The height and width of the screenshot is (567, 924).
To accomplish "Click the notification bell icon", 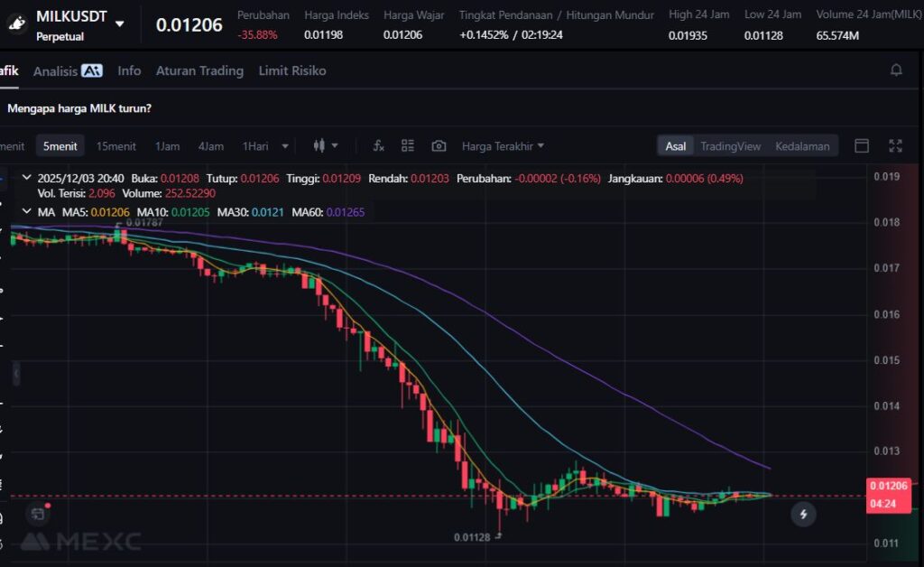I will 896,70.
